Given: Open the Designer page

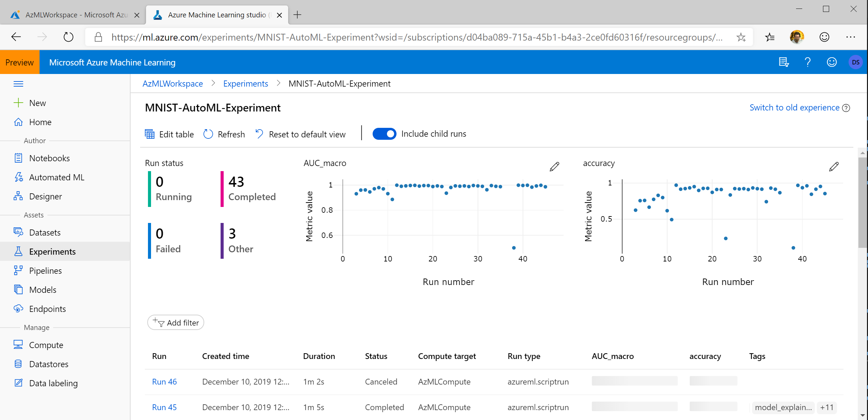Looking at the screenshot, I should 45,196.
